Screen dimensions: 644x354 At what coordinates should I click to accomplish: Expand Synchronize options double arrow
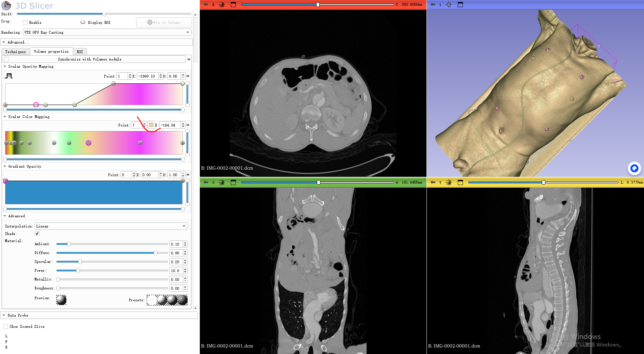tap(189, 59)
